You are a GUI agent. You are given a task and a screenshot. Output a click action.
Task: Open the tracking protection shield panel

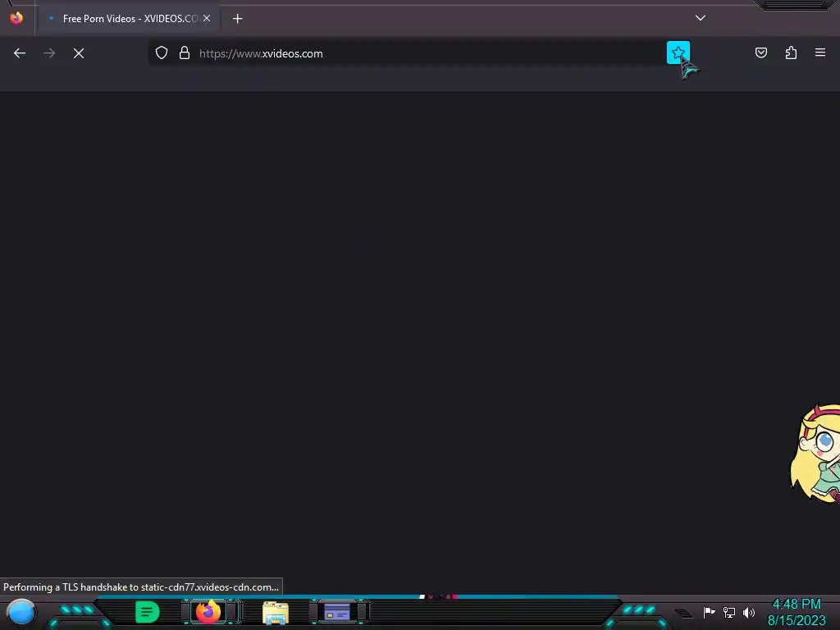tap(162, 53)
